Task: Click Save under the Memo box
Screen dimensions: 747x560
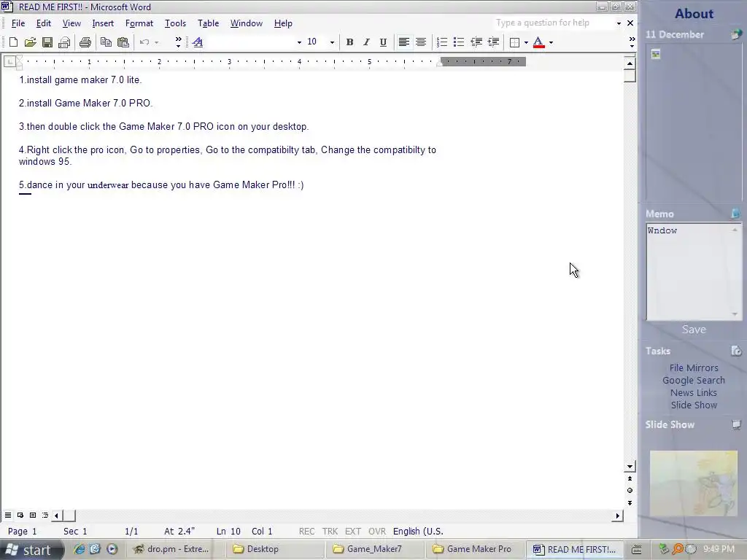Action: click(x=694, y=330)
